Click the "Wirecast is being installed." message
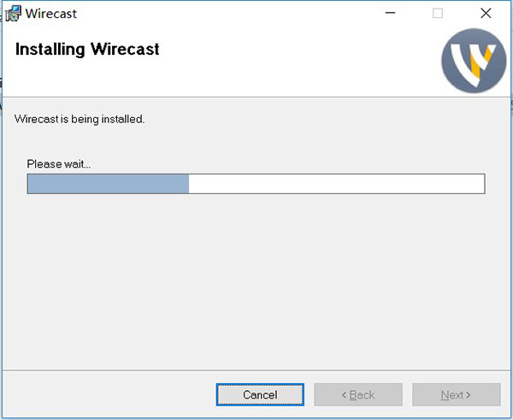The height and width of the screenshot is (420, 513). 80,119
